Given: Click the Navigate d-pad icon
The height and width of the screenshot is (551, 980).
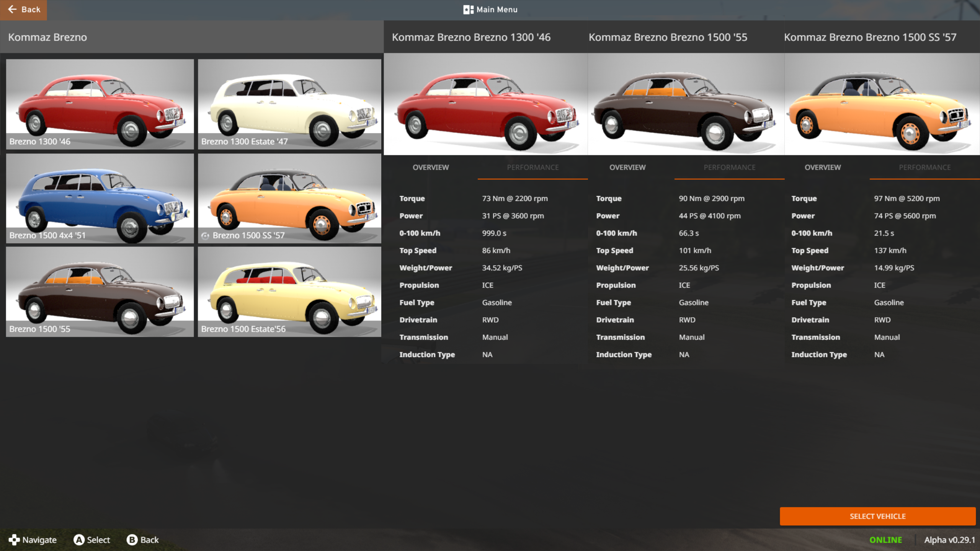Looking at the screenshot, I should pos(14,540).
